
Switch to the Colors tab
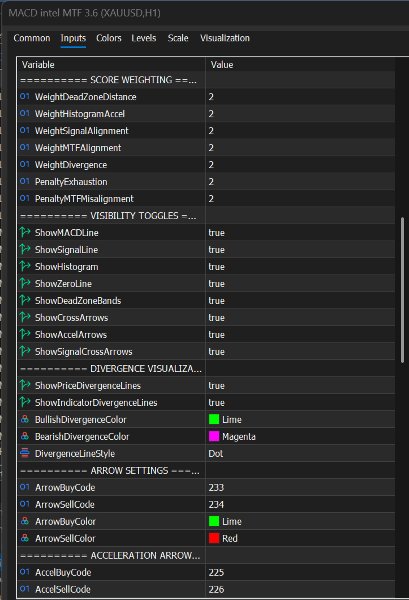(x=109, y=38)
